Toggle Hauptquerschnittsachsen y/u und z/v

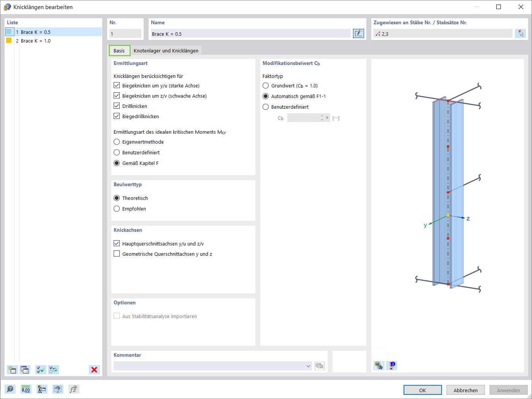click(117, 243)
